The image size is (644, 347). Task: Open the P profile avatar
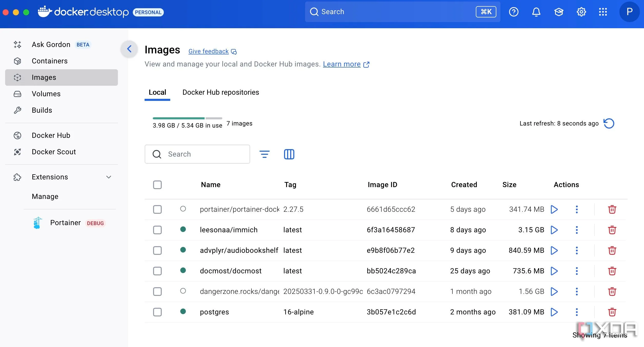tap(629, 12)
